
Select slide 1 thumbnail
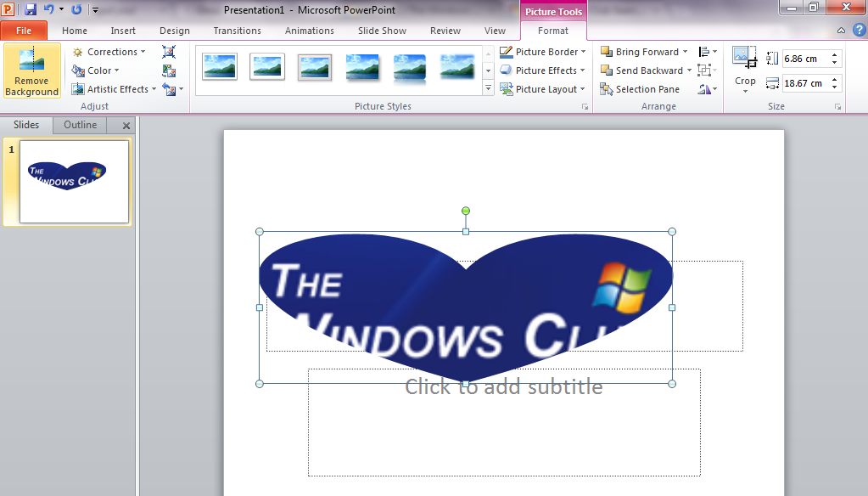[x=74, y=181]
